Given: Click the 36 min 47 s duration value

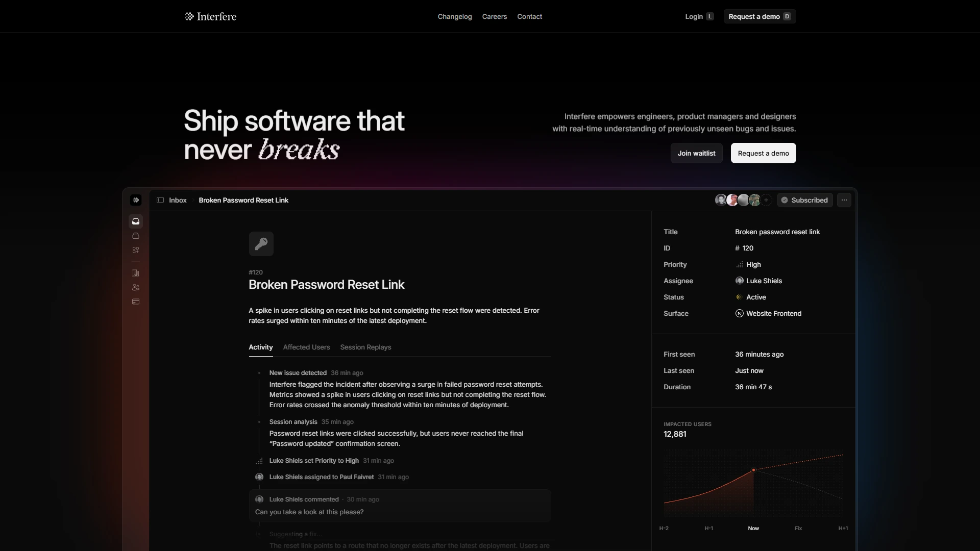Looking at the screenshot, I should click(x=753, y=387).
